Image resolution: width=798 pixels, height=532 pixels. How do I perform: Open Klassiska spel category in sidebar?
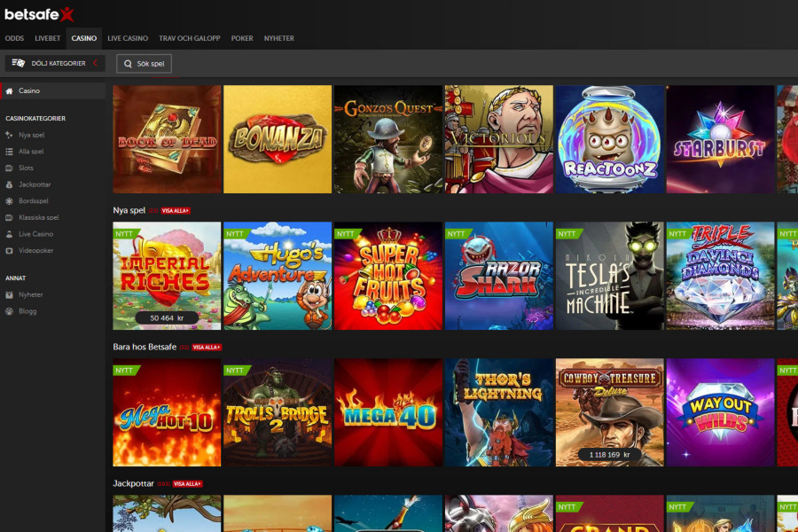pyautogui.click(x=39, y=217)
